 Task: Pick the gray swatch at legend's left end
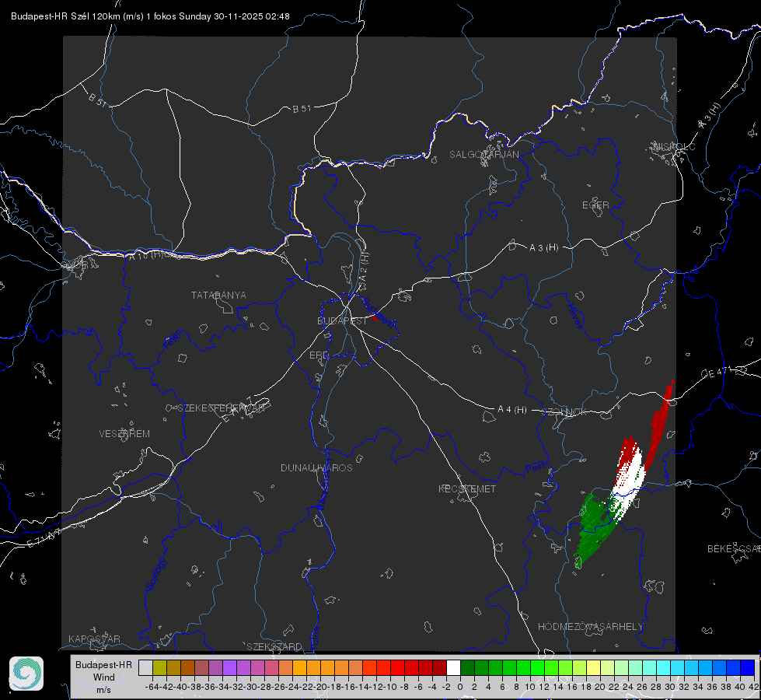(x=145, y=667)
